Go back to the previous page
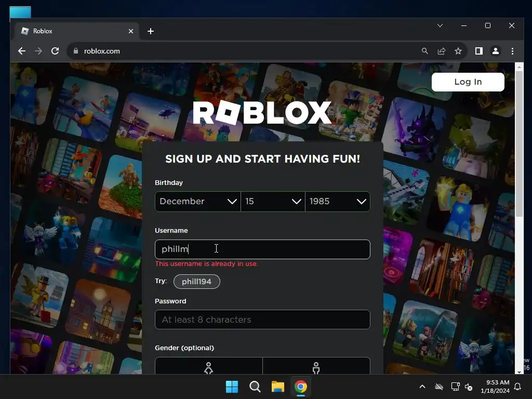The width and height of the screenshot is (532, 399). click(22, 51)
